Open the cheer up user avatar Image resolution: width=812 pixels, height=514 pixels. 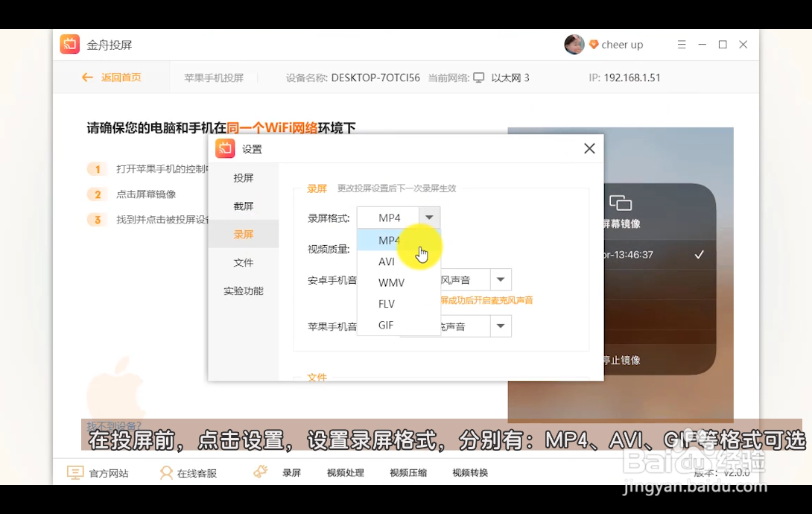(x=574, y=45)
